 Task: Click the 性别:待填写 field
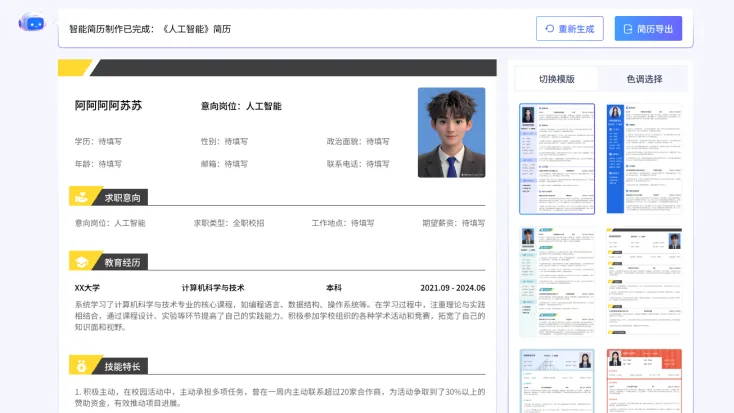click(x=224, y=141)
